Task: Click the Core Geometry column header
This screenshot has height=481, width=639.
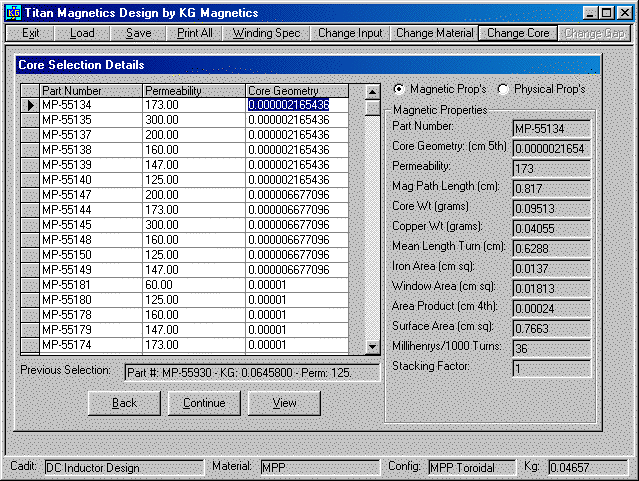Action: click(297, 90)
